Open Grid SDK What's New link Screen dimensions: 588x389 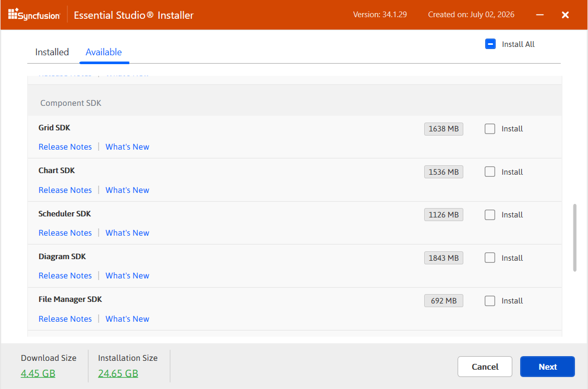(127, 147)
